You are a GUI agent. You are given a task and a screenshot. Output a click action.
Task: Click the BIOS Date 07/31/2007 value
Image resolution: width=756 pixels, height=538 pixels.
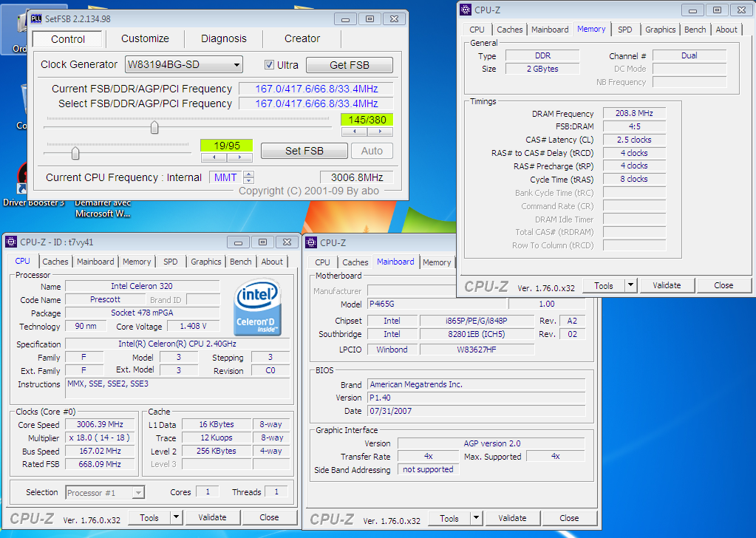(x=477, y=411)
